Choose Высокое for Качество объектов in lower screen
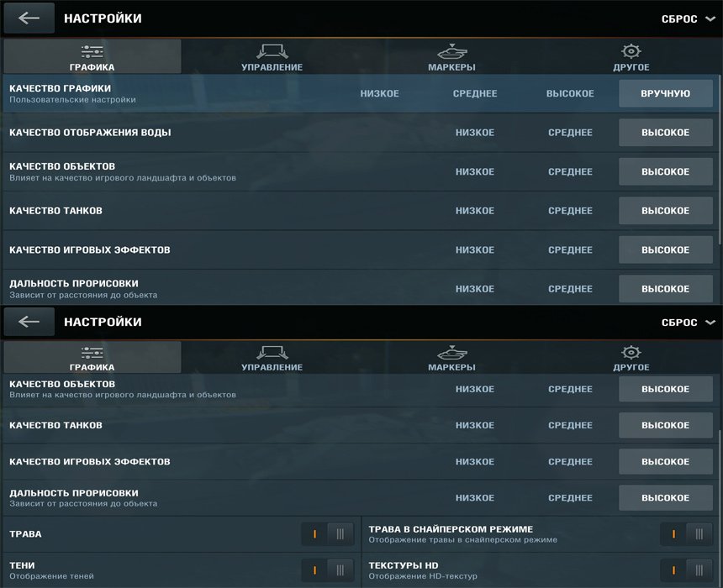The image size is (723, 588). pos(665,389)
